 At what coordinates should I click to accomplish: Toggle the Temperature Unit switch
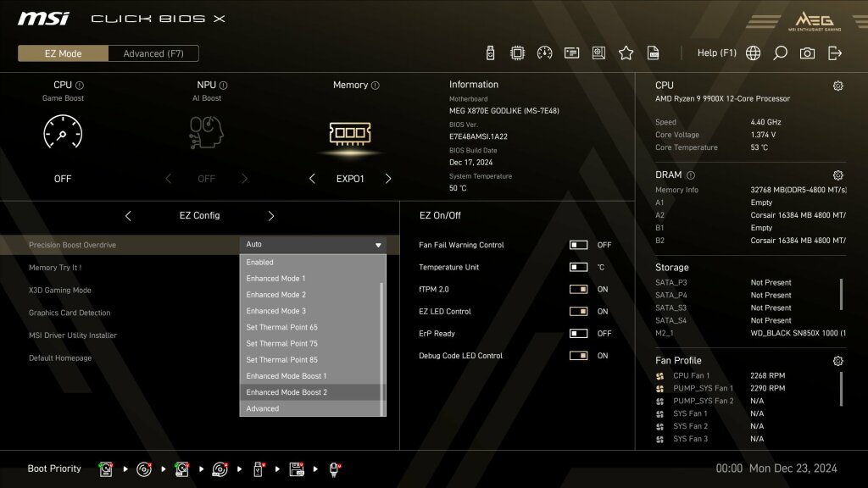coord(578,267)
